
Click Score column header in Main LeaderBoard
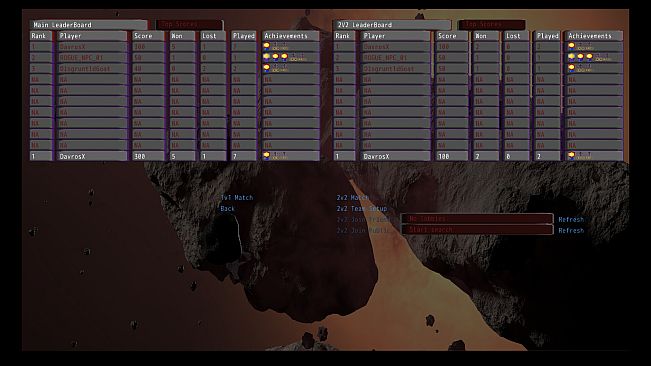click(x=148, y=36)
